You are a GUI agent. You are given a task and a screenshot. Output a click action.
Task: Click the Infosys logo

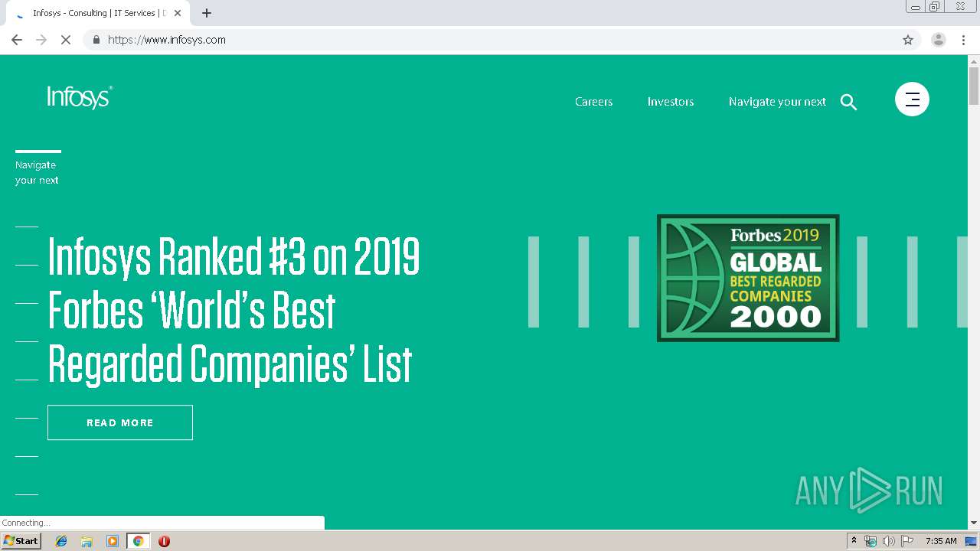(80, 97)
